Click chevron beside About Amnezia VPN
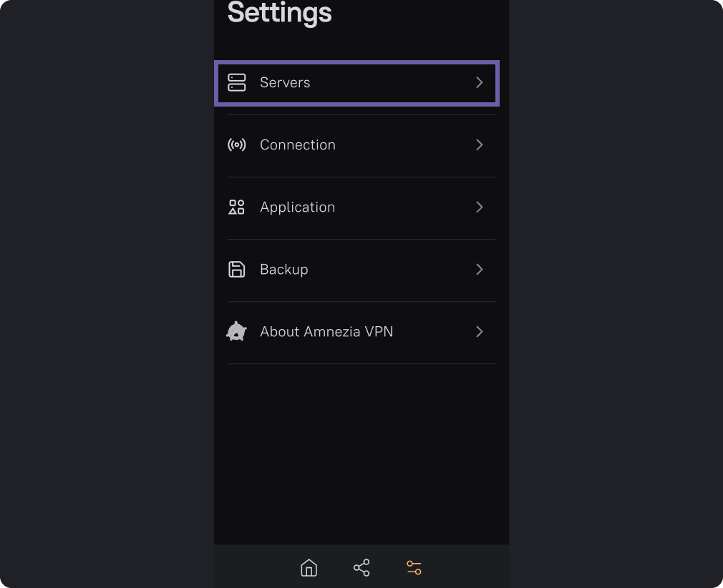723x588 pixels. [x=480, y=332]
